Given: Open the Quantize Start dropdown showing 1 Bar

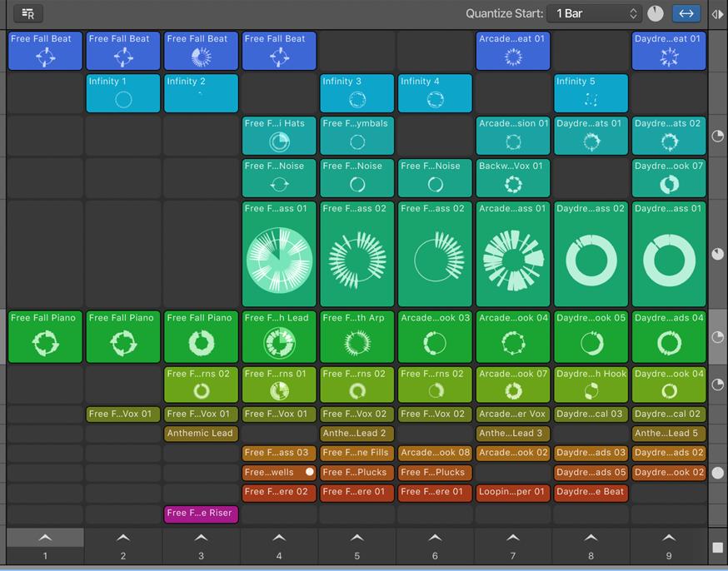Looking at the screenshot, I should (x=583, y=13).
